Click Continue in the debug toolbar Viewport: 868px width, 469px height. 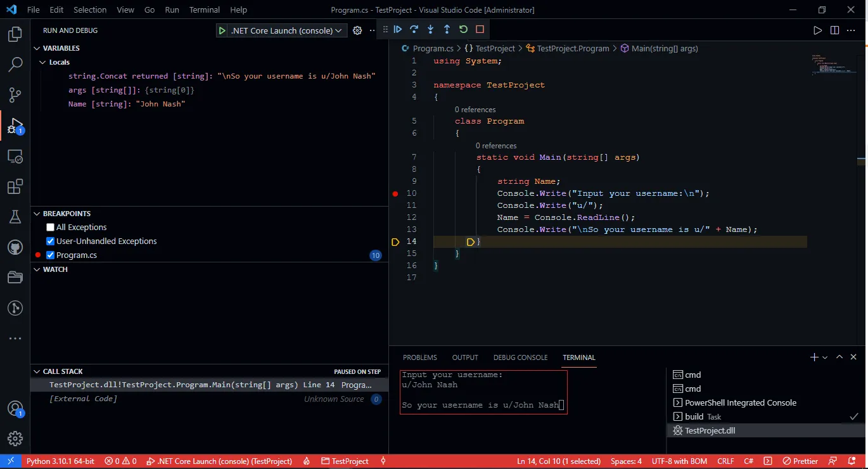pyautogui.click(x=398, y=29)
